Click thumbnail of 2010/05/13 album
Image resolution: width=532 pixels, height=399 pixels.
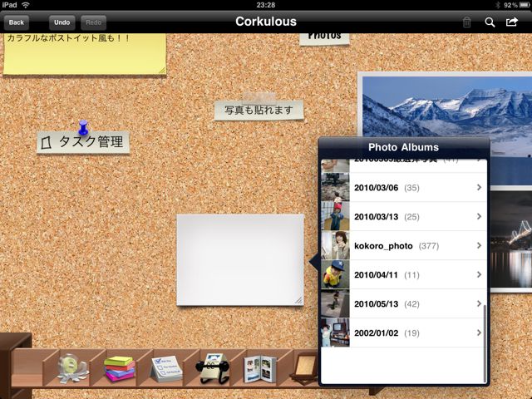tap(335, 303)
